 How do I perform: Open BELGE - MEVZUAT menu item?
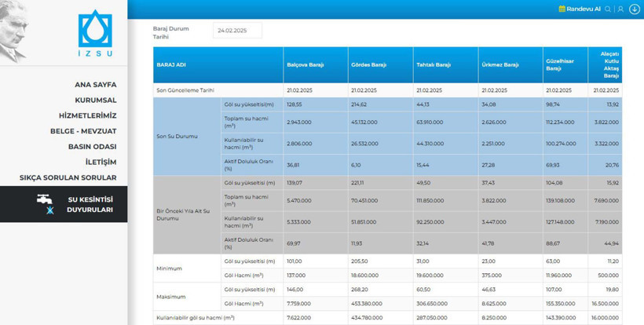click(82, 131)
